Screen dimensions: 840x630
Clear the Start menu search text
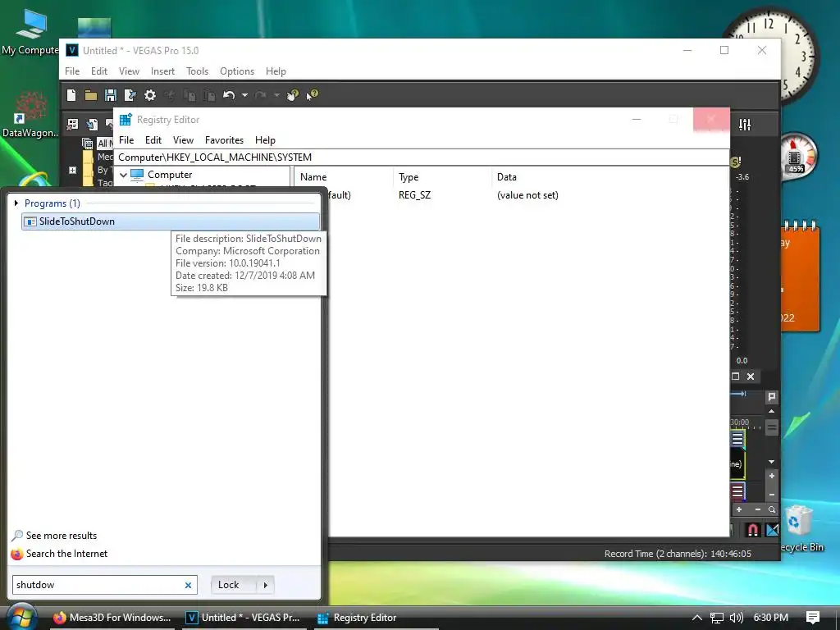188,585
